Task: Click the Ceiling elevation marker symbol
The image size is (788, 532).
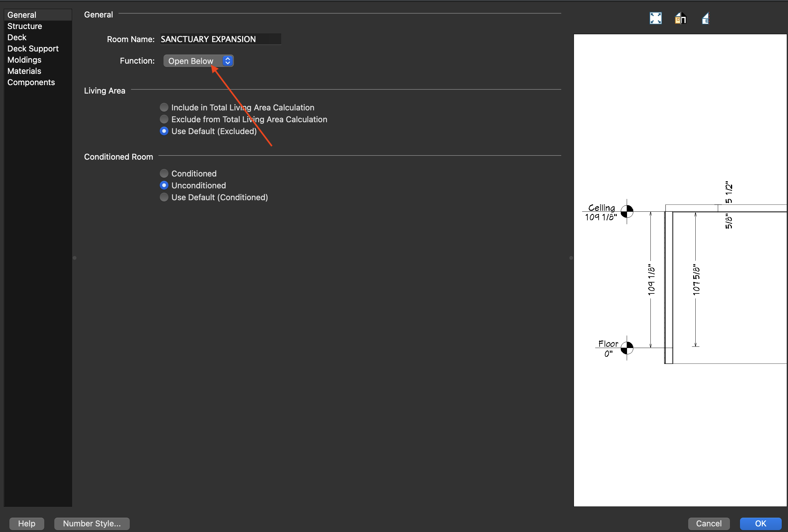Action: 627,211
